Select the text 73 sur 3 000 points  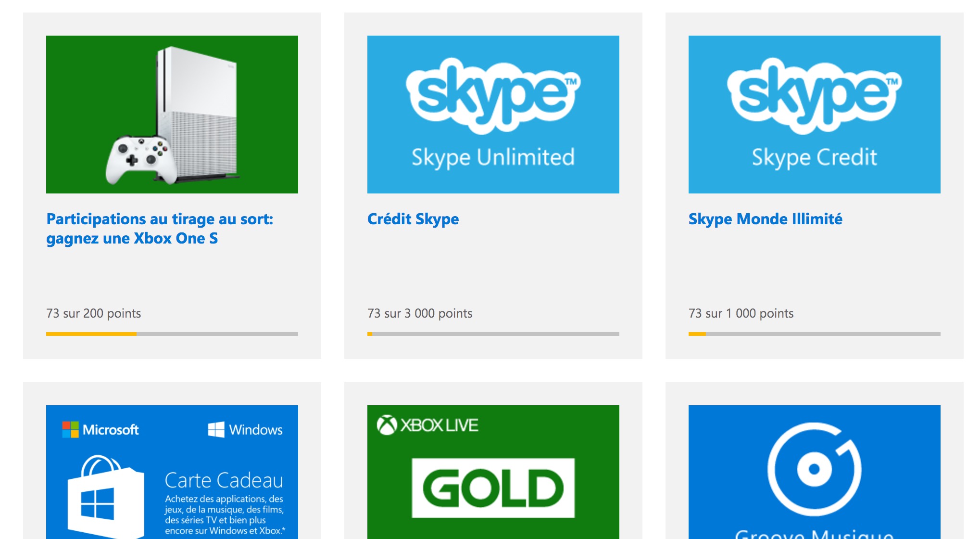[x=419, y=313]
